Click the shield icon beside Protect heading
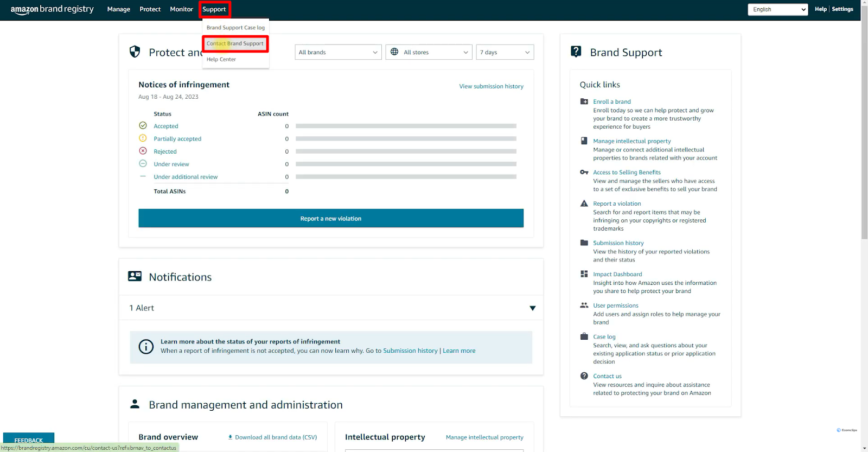The height and width of the screenshot is (452, 868). [x=135, y=52]
